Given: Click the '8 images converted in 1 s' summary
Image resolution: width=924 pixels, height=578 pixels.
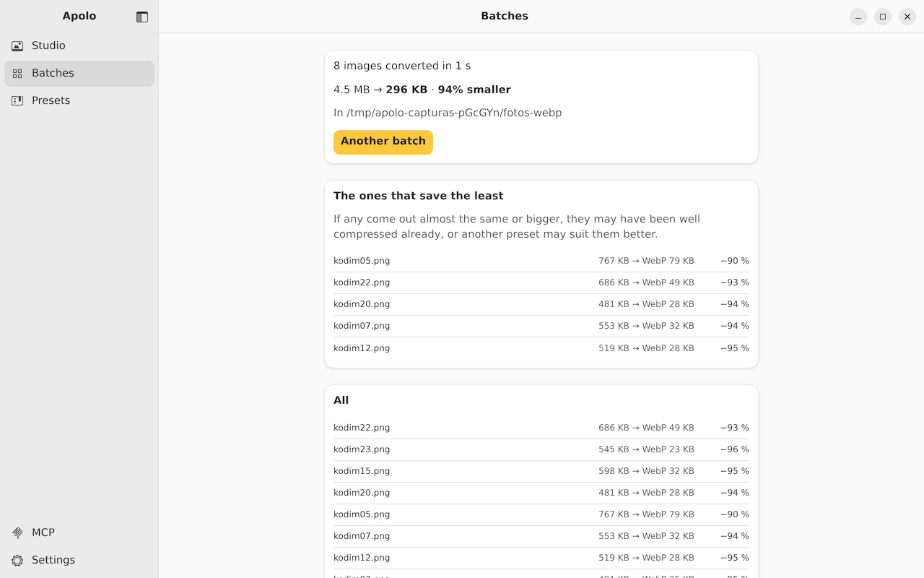Looking at the screenshot, I should point(402,66).
